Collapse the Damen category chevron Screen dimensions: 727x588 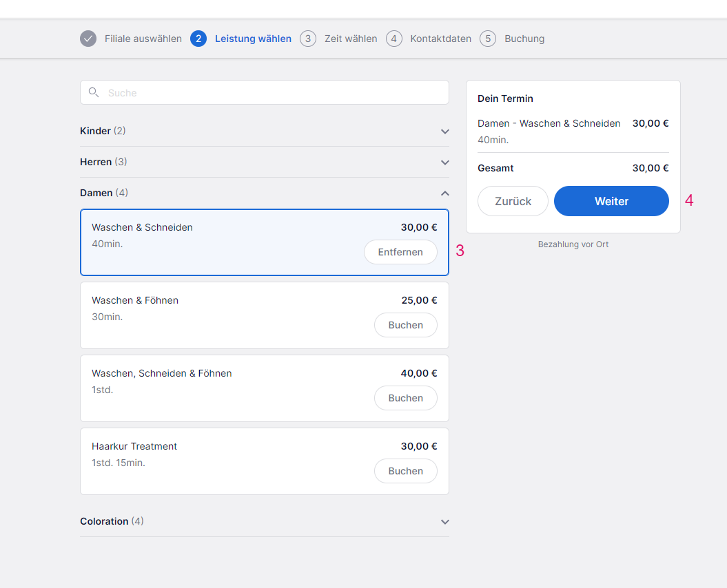coord(444,193)
